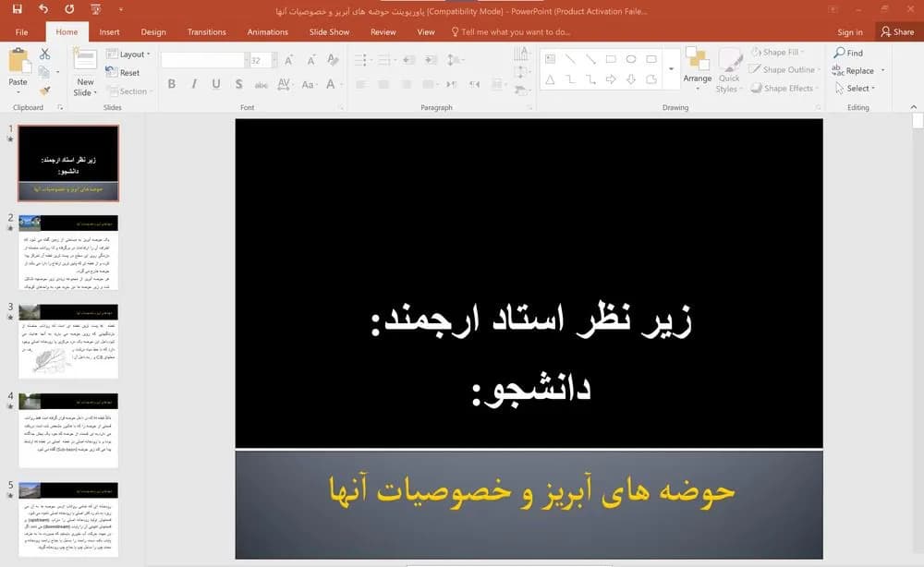Go to the Slide Show tab
Viewport: 924px width, 567px height.
click(330, 31)
